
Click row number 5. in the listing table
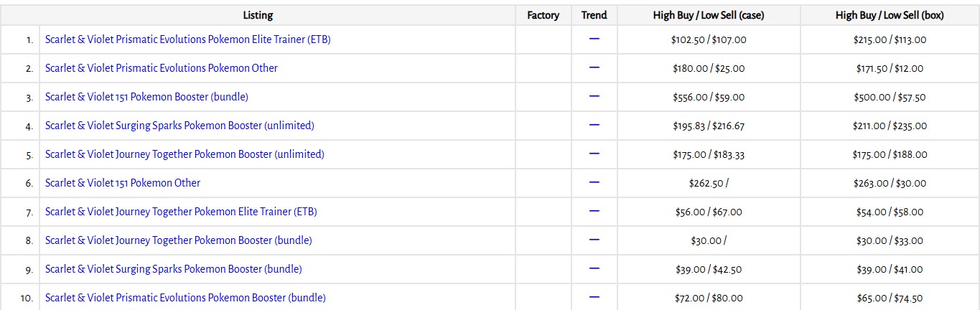coord(29,155)
